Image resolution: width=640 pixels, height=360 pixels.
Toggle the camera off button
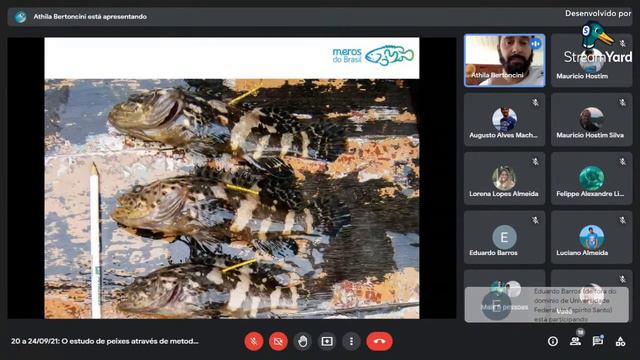[x=278, y=341]
